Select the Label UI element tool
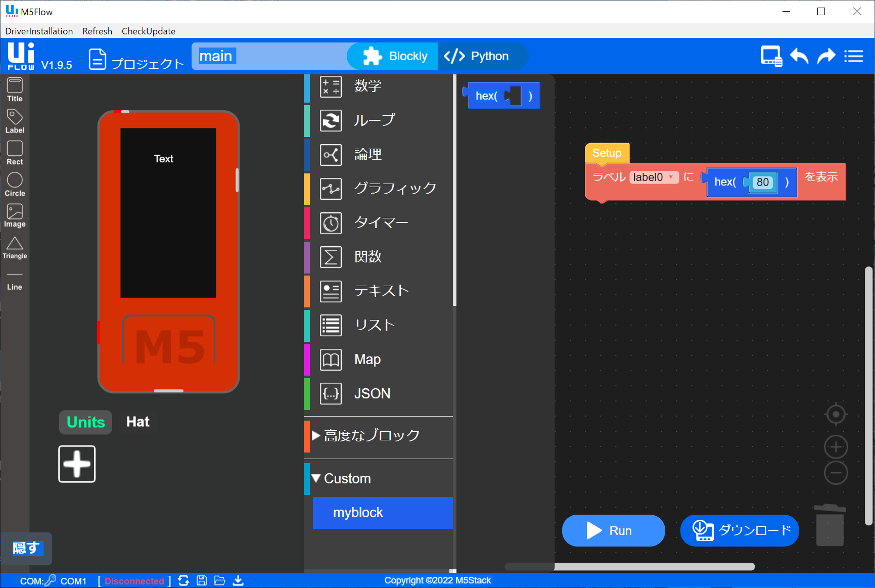875x588 pixels. [x=15, y=121]
